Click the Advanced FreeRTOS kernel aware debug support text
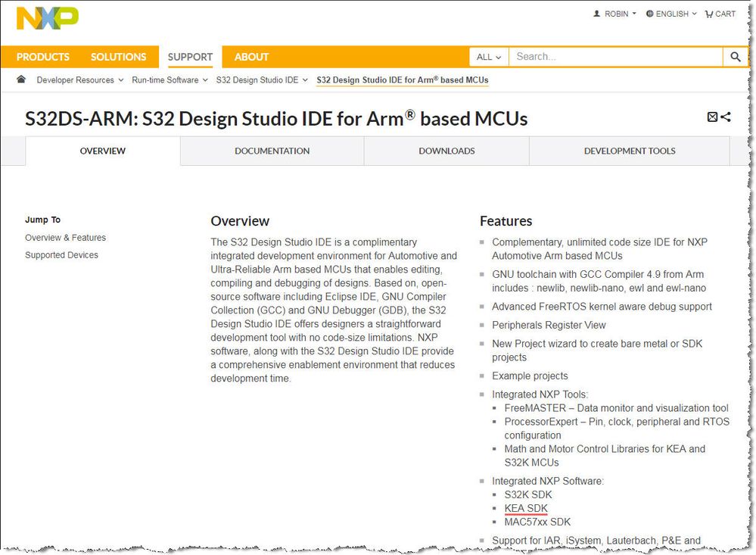The height and width of the screenshot is (555, 756). point(602,307)
